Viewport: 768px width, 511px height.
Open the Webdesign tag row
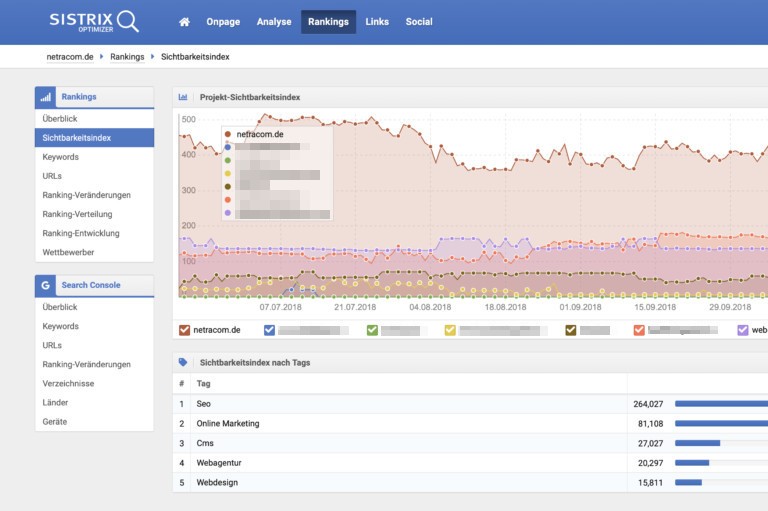click(x=470, y=483)
